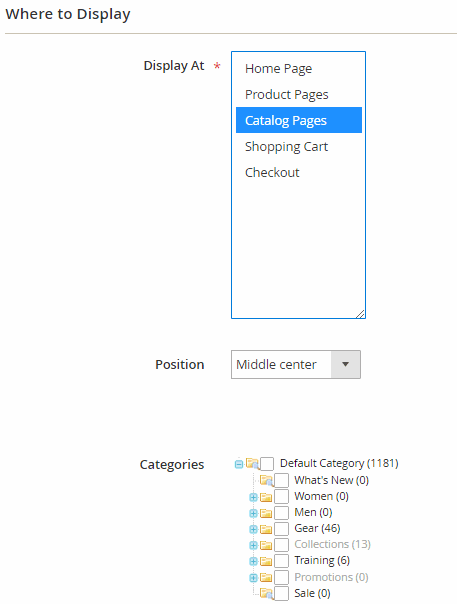
Task: Tick the Gear (46) checkbox
Action: click(x=281, y=528)
